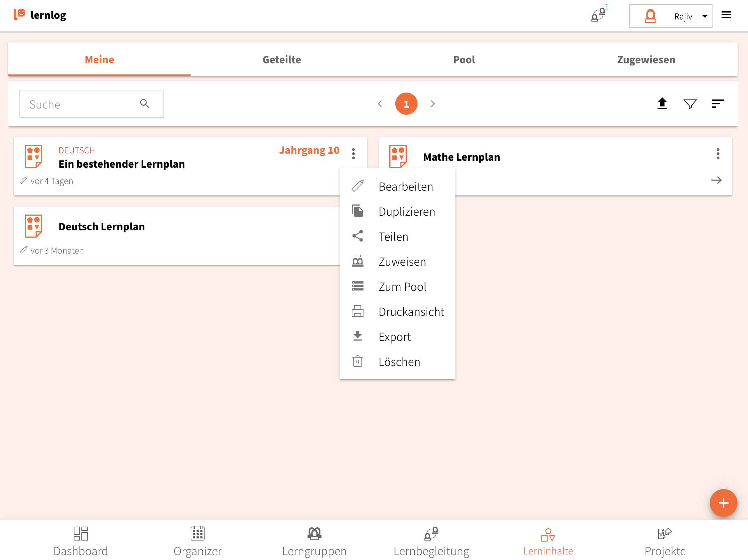Open the filter funnel icon
The height and width of the screenshot is (560, 748).
[x=690, y=104]
